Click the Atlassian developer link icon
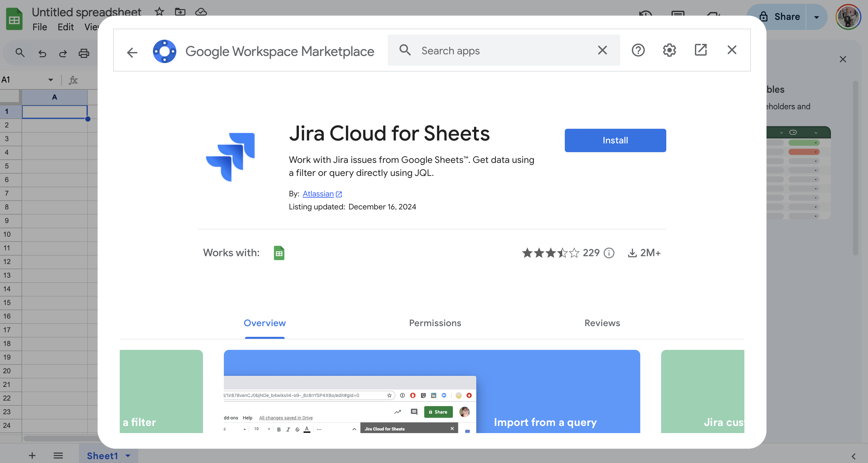Viewport: 868px width, 463px height. pyautogui.click(x=339, y=194)
